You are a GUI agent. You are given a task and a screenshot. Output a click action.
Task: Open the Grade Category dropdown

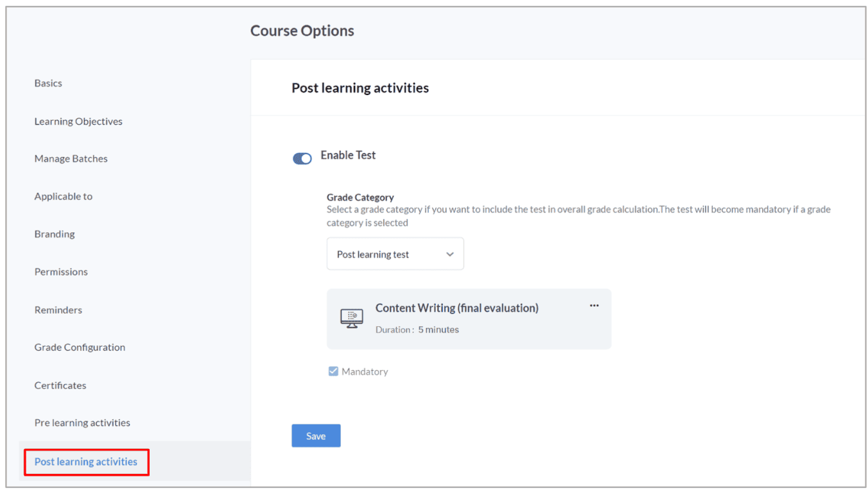(395, 254)
